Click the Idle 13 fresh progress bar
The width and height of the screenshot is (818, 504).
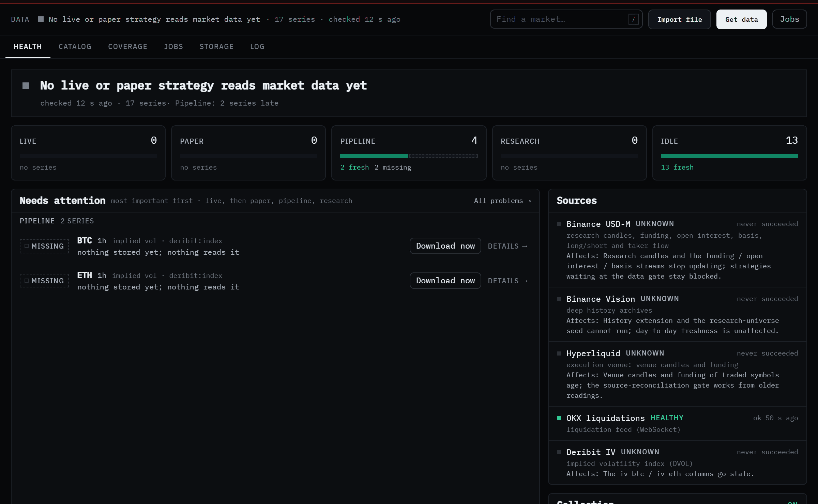pyautogui.click(x=729, y=156)
